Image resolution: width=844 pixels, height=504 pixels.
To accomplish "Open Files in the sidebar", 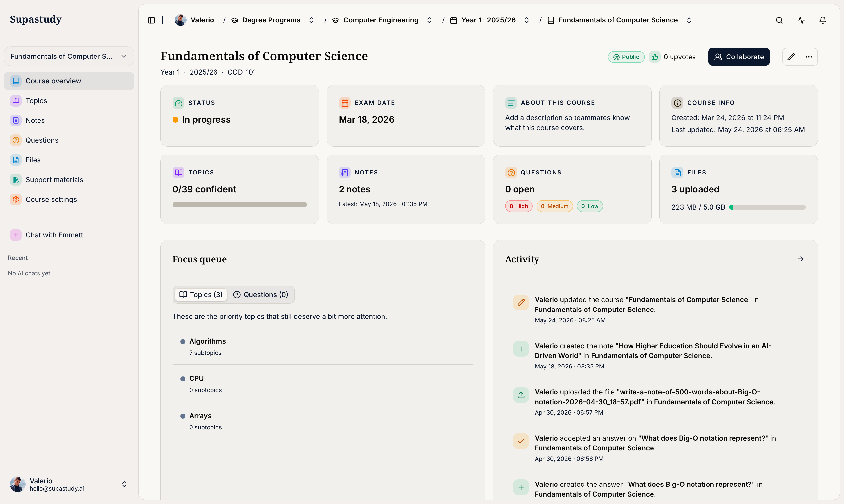I will point(69,160).
